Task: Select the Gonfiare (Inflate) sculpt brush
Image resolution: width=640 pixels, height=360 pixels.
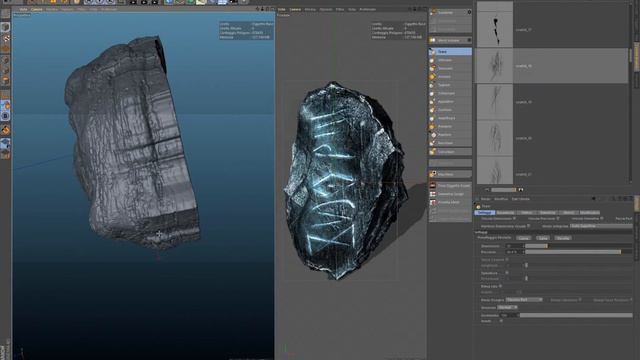Action: [450, 110]
